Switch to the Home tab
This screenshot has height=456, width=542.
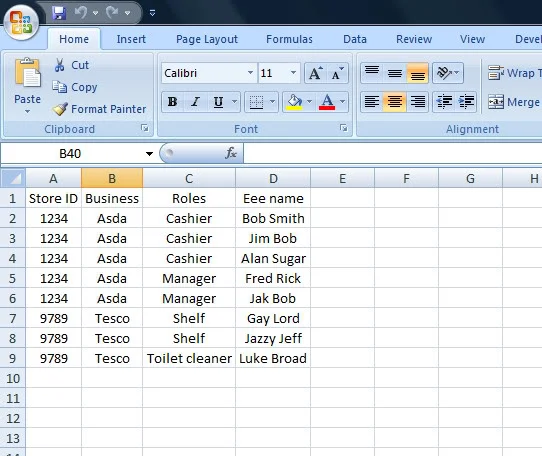tap(74, 39)
